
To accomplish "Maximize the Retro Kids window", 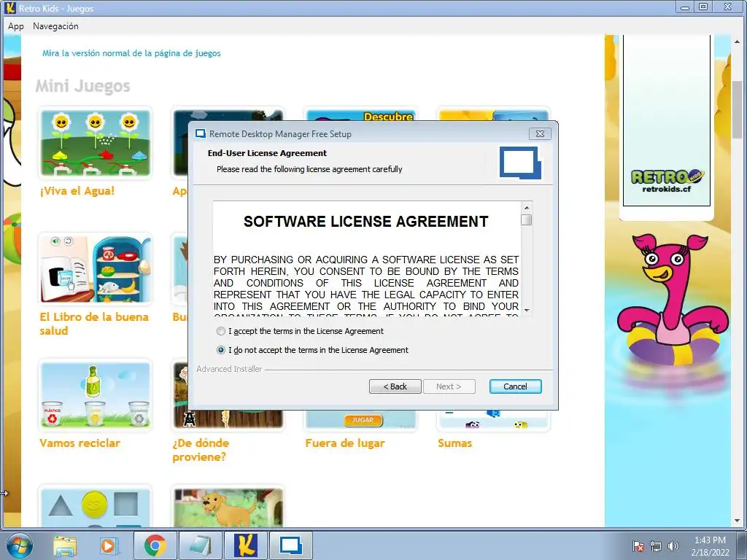I will [x=703, y=7].
